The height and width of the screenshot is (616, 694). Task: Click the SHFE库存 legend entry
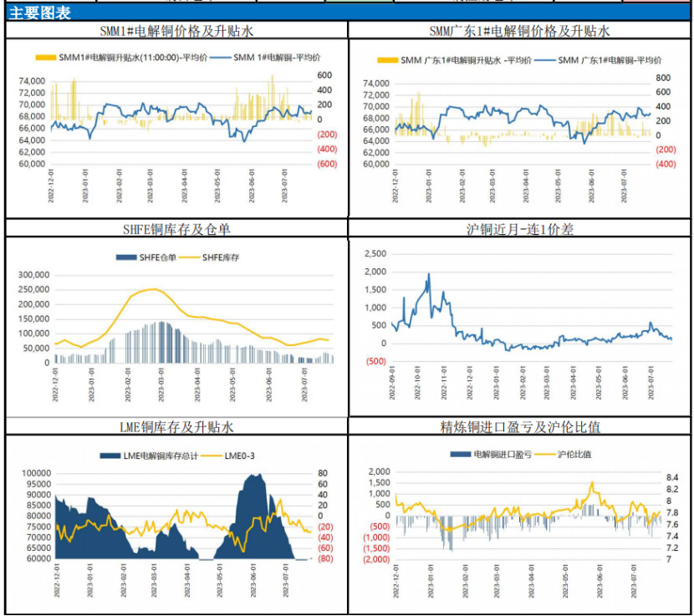209,257
